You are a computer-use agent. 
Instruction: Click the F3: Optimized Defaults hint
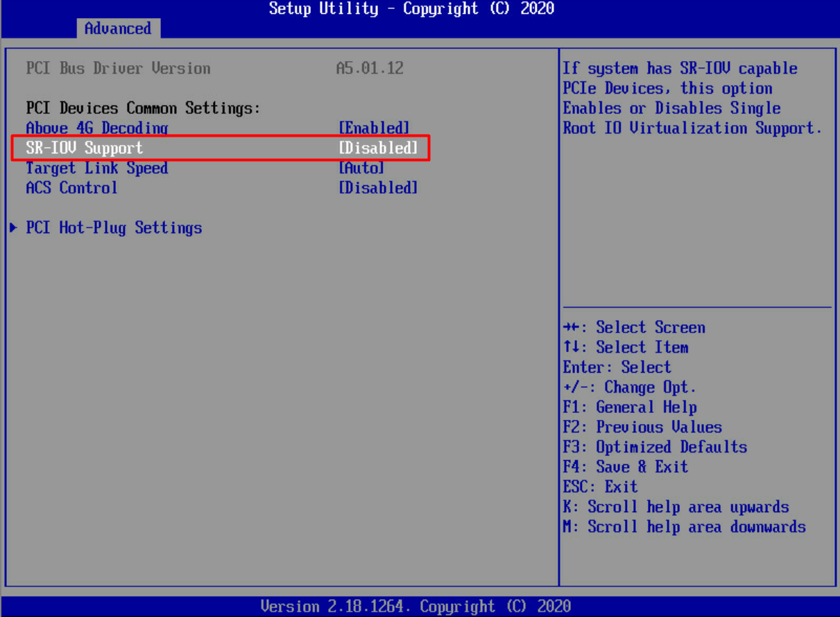coord(655,447)
